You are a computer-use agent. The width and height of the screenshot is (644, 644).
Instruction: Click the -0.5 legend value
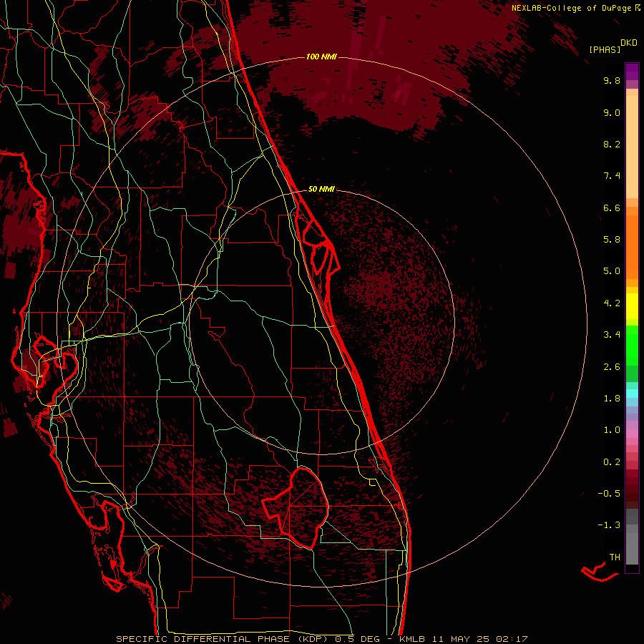[609, 494]
